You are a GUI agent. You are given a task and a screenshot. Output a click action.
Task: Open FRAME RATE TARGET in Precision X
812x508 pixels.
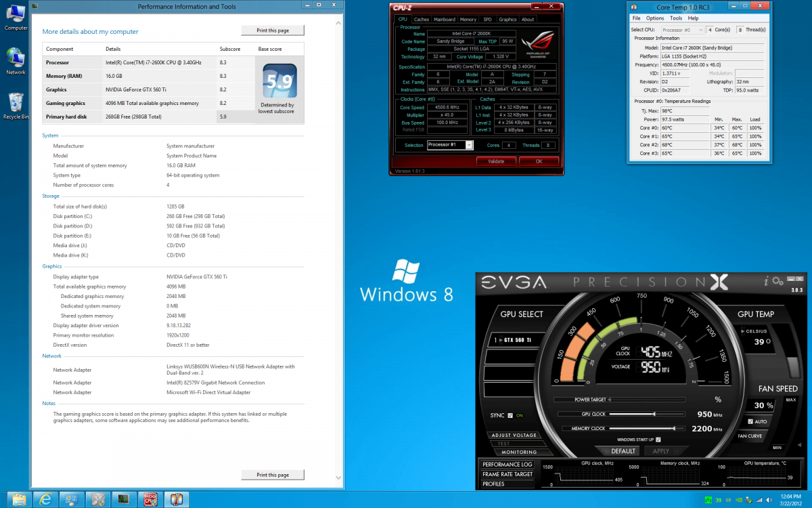507,474
